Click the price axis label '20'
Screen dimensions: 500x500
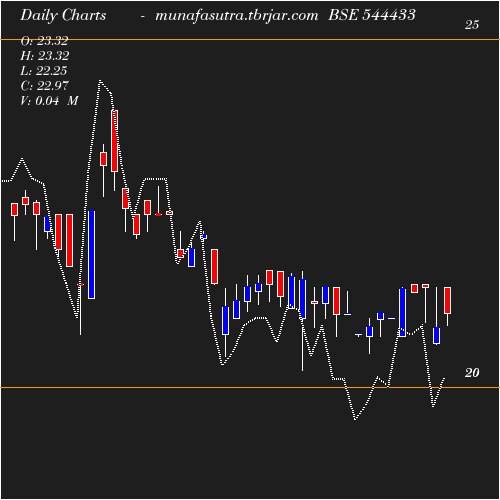tap(472, 373)
